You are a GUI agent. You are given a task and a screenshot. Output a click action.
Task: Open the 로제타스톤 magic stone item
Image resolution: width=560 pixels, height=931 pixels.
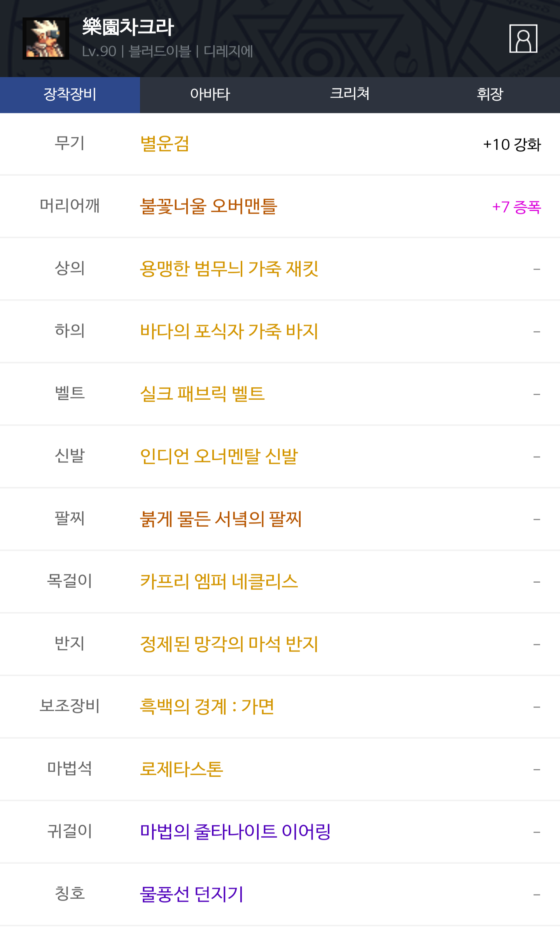[x=182, y=769]
